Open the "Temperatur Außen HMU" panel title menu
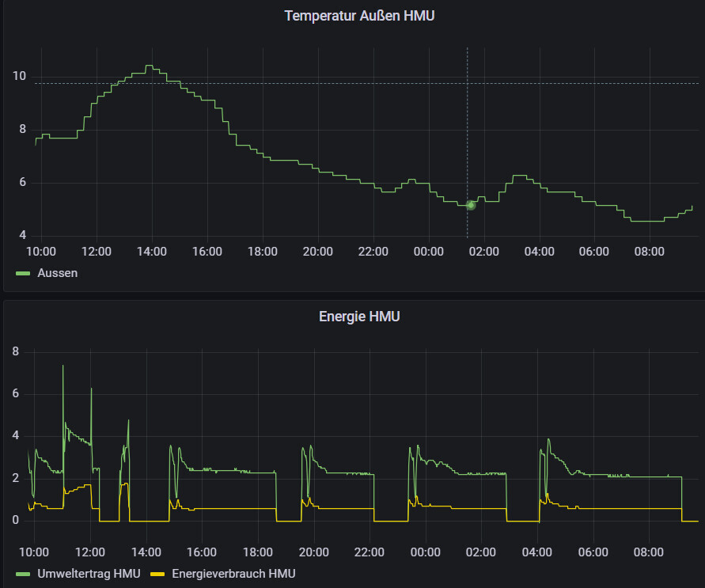The height and width of the screenshot is (588, 705). pyautogui.click(x=359, y=16)
